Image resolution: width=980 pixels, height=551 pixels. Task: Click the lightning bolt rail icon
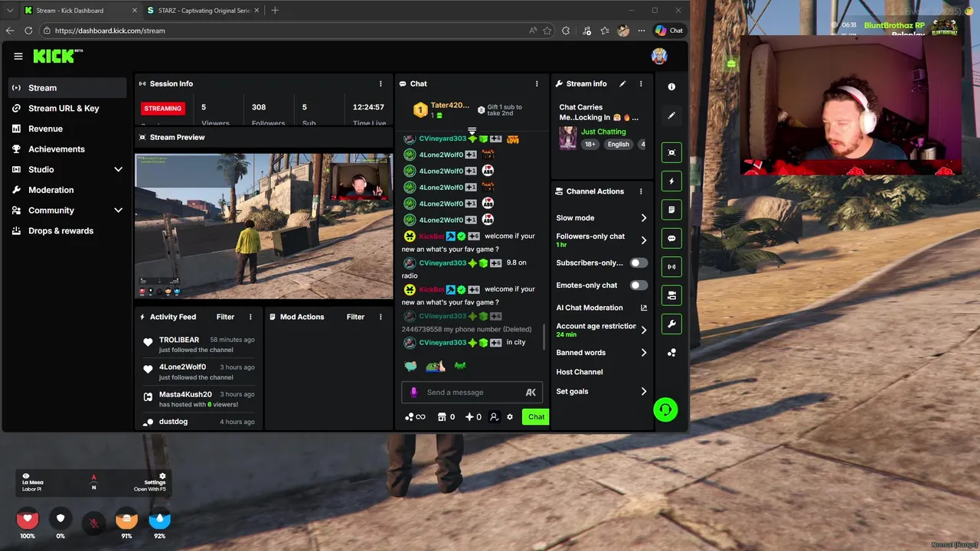[x=671, y=181]
